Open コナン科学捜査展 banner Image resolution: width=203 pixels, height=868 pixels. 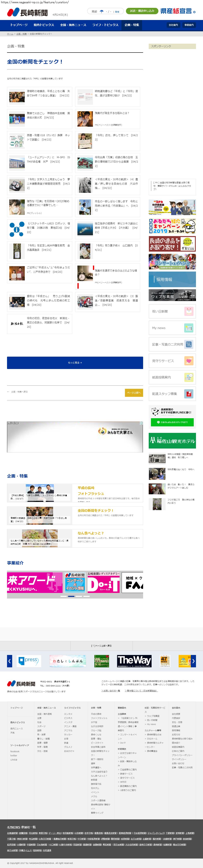[172, 207]
